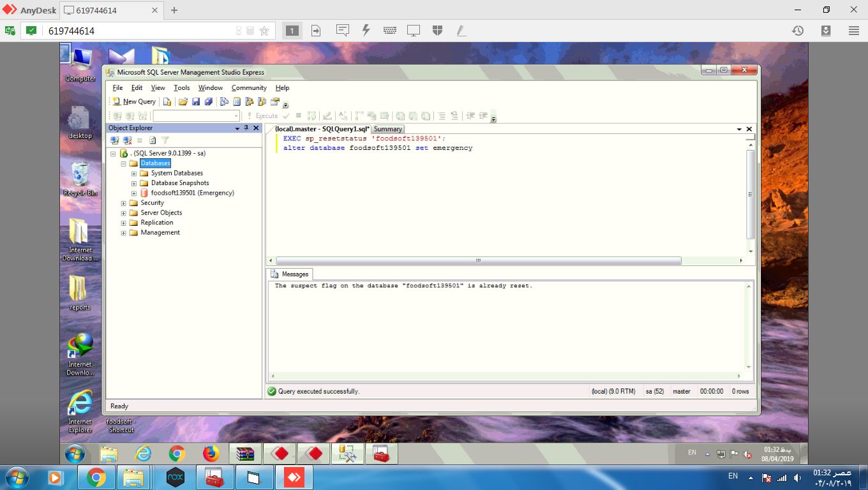Click the query editor horizontal scrollbar
Viewport: 868px width, 490px height.
[x=477, y=260]
